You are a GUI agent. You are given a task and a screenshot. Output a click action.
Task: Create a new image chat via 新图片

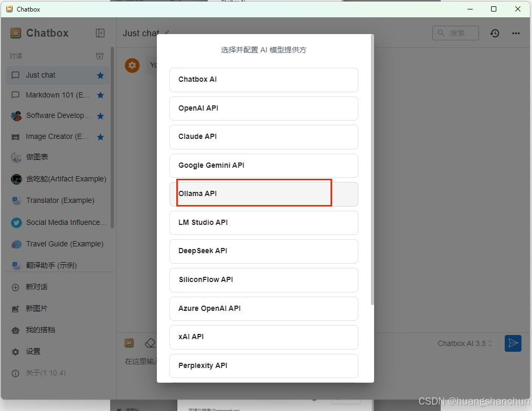point(58,309)
